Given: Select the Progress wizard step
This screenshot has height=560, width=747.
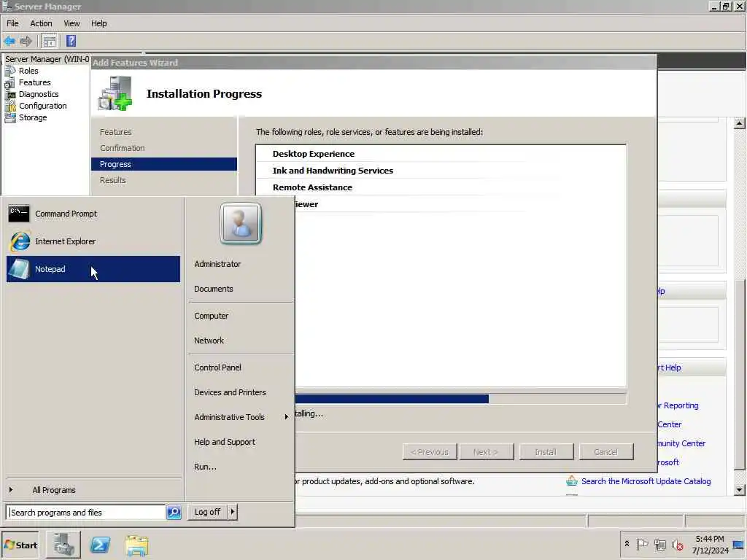Looking at the screenshot, I should point(164,164).
